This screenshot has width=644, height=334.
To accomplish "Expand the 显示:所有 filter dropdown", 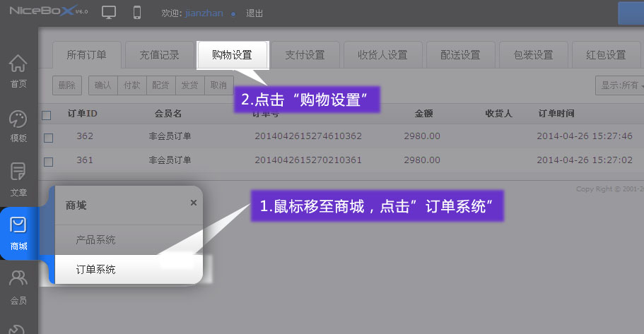I will coord(620,85).
